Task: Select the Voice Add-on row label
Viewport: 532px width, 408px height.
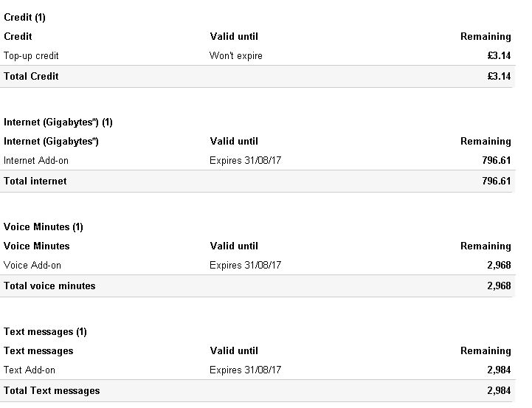Action: (32, 265)
